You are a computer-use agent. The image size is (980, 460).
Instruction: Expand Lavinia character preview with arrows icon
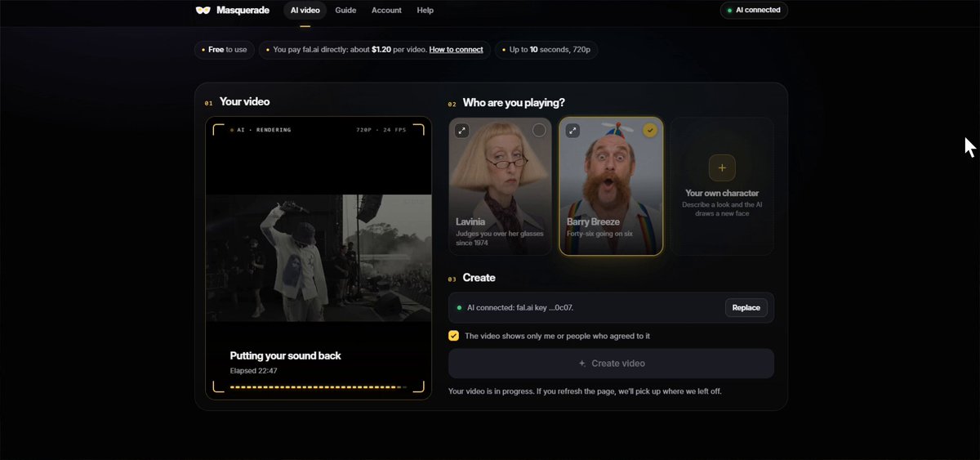[x=462, y=130]
